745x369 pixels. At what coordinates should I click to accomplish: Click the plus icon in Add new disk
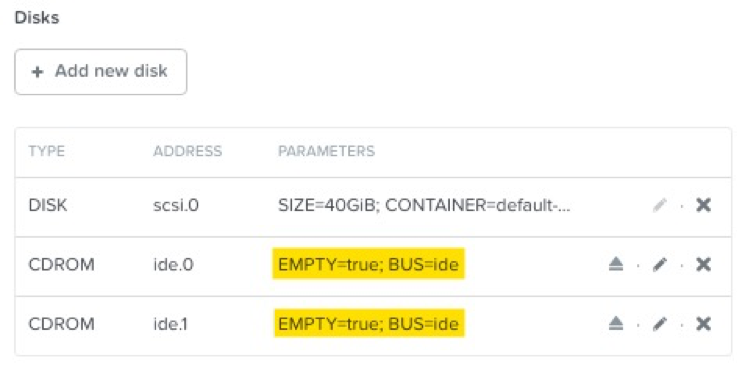(x=37, y=72)
